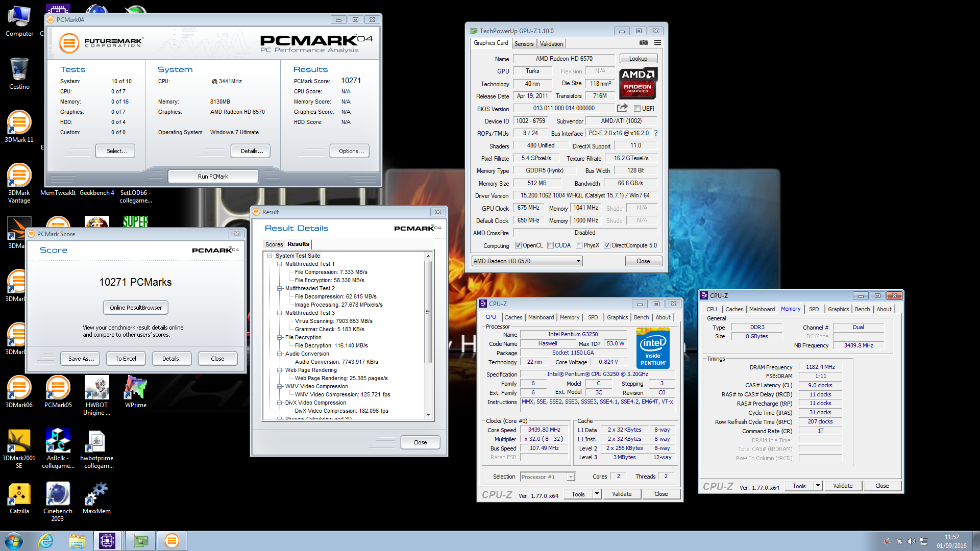This screenshot has width=980, height=551.
Task: Open the Computer desktop icon
Action: click(x=19, y=21)
